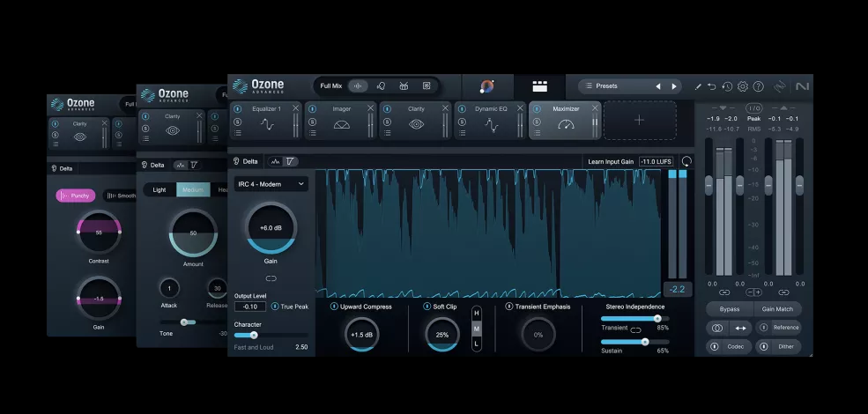Select the M soft clip mode

click(x=477, y=329)
